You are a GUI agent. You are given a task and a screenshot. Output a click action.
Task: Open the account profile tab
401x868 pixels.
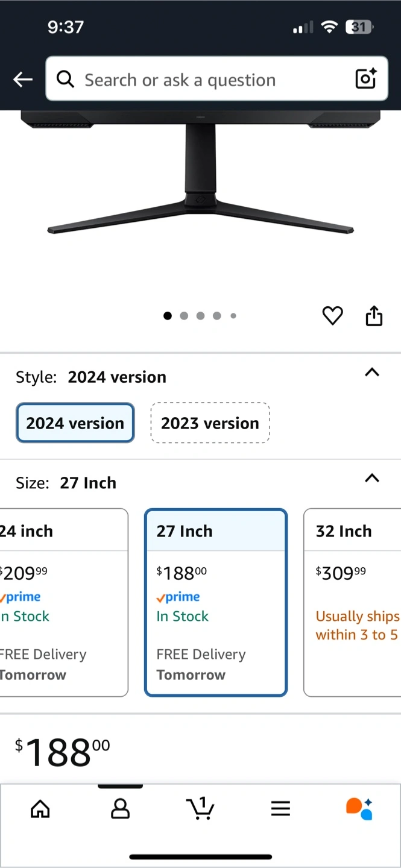click(x=121, y=809)
